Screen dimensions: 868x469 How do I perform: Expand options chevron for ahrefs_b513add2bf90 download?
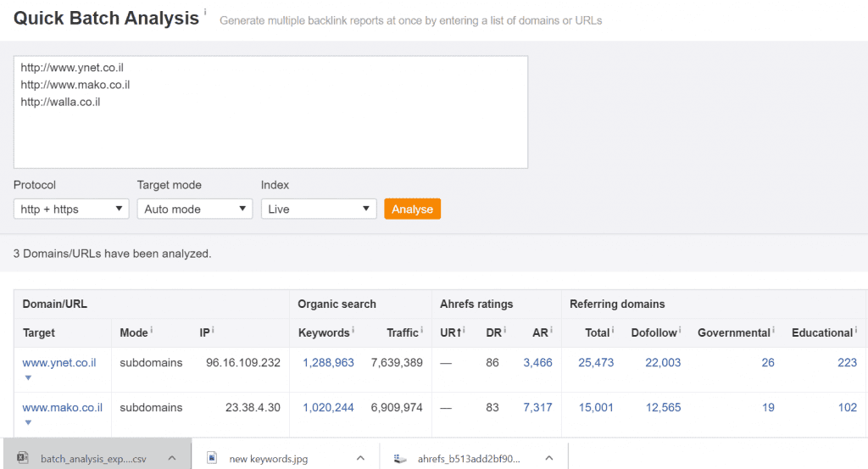click(549, 458)
